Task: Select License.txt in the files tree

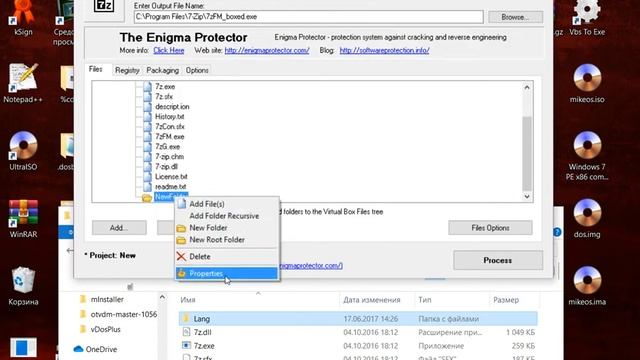Action: coord(171,177)
